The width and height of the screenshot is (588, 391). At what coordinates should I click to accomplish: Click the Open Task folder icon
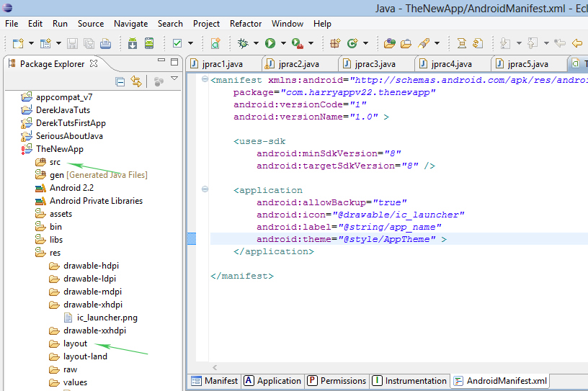[406, 43]
